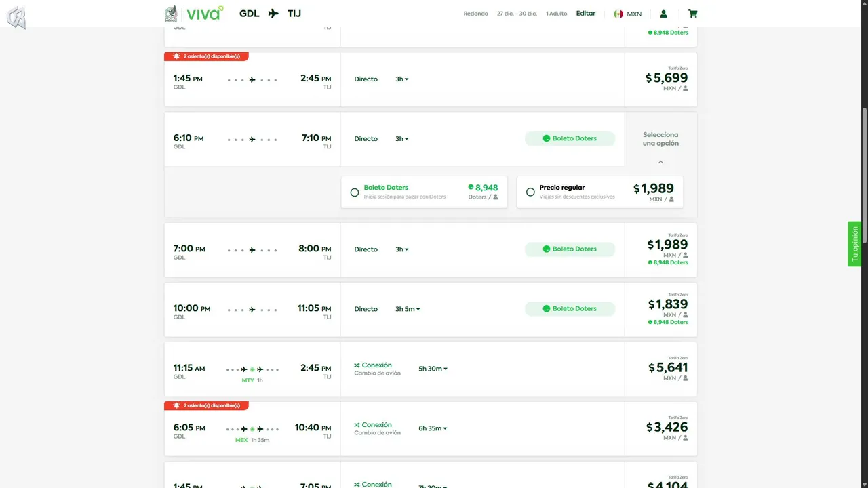
Task: Click the Boleto Doters badge on 6:10 PM flight
Action: click(570, 138)
